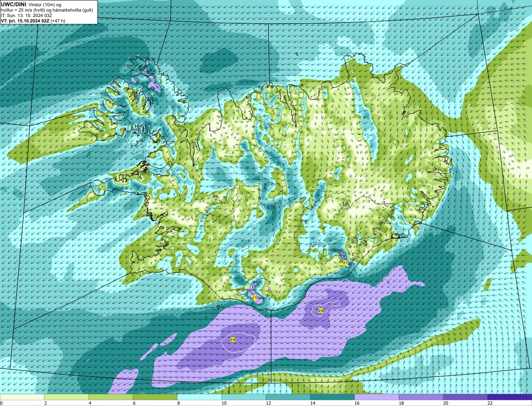
Task: Click the pale yellow 0–2 m/s legend swatch
Action: click(x=22, y=397)
